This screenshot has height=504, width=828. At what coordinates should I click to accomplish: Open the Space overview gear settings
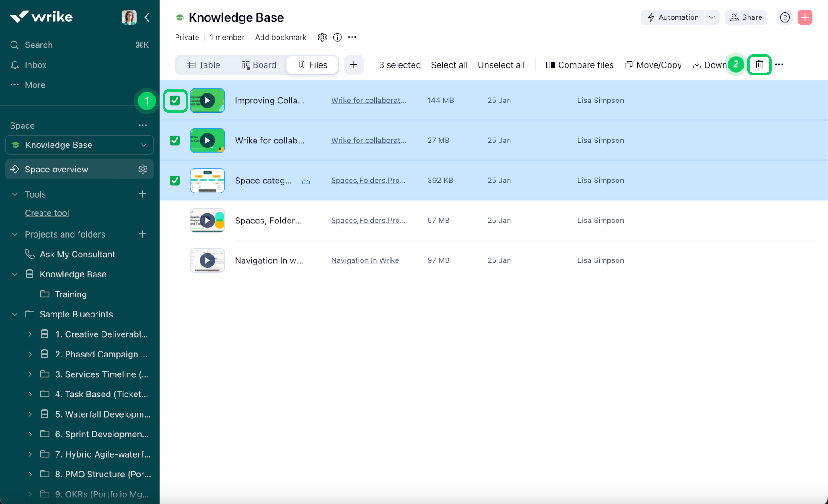[143, 169]
